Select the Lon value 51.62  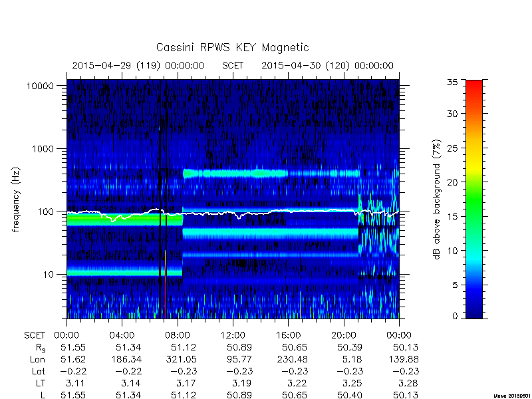click(x=73, y=359)
